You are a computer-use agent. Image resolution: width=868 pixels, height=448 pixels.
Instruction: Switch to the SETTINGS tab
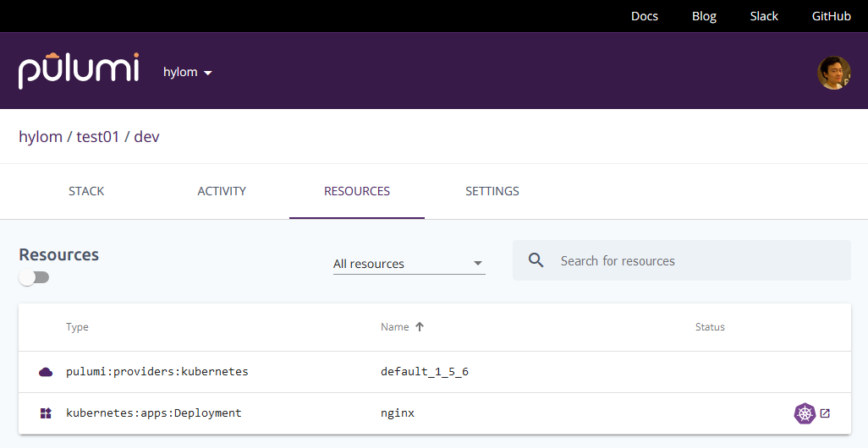[492, 191]
